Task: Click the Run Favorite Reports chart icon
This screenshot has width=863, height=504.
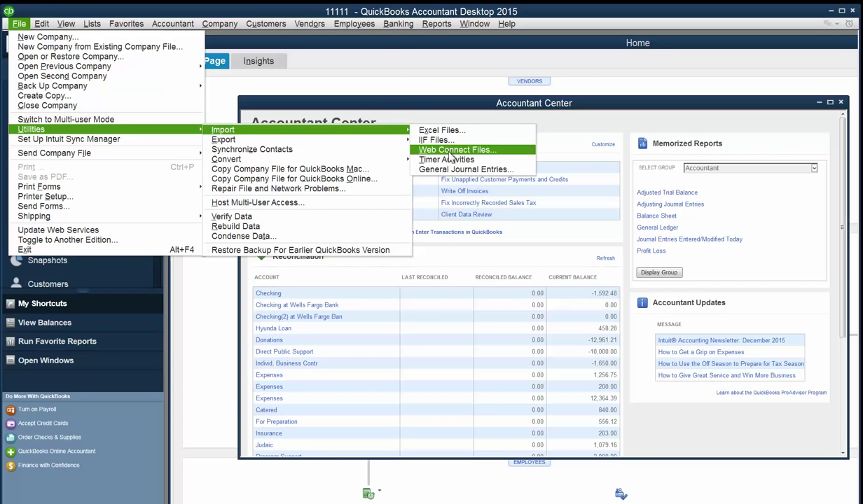Action: pos(11,342)
